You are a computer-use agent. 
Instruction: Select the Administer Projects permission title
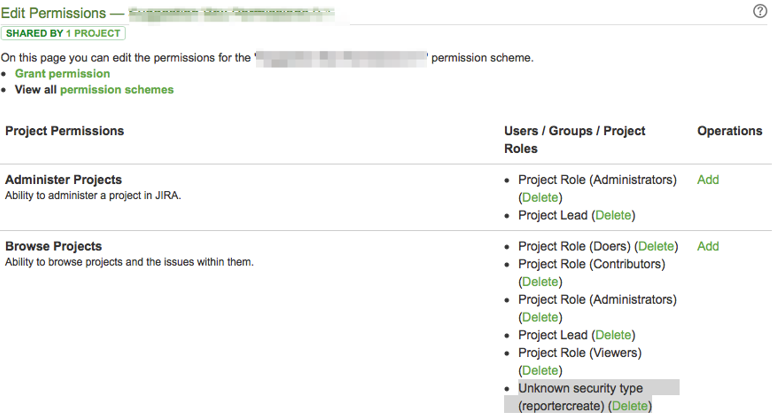pos(63,180)
